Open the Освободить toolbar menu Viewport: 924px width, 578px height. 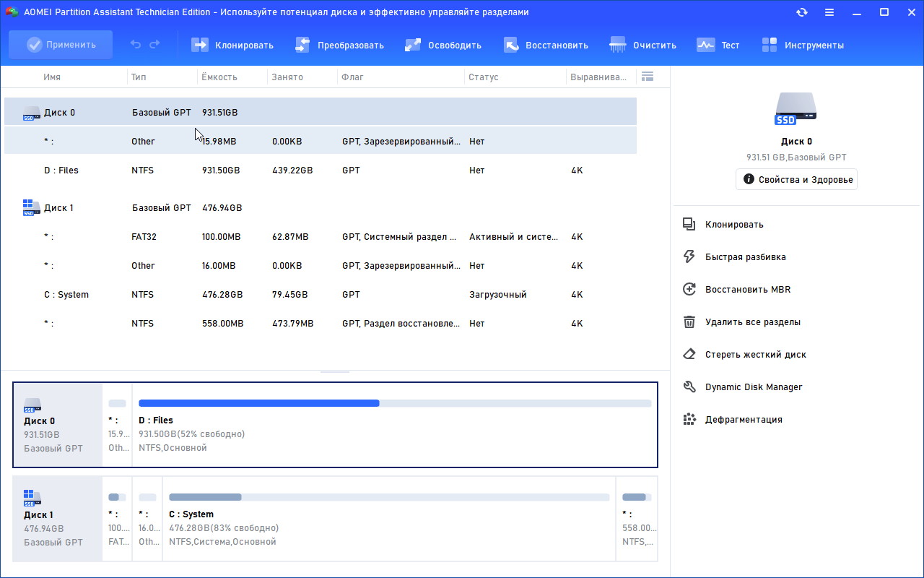pyautogui.click(x=443, y=45)
